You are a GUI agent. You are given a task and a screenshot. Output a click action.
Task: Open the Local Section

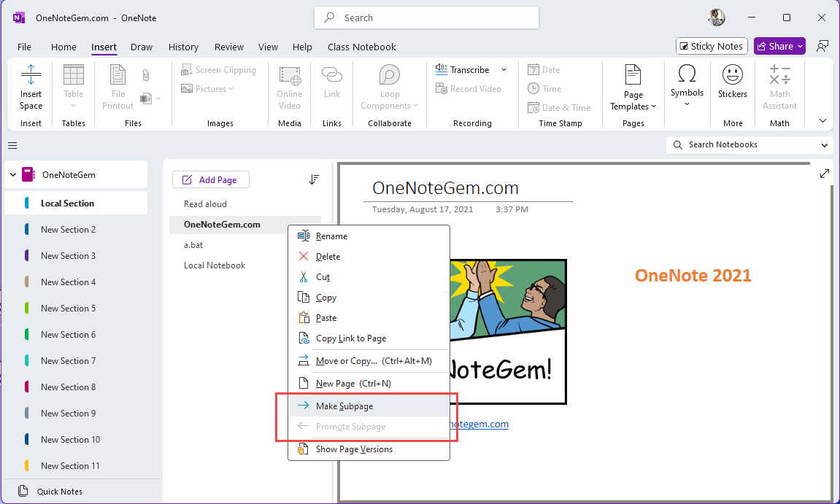[x=76, y=203]
